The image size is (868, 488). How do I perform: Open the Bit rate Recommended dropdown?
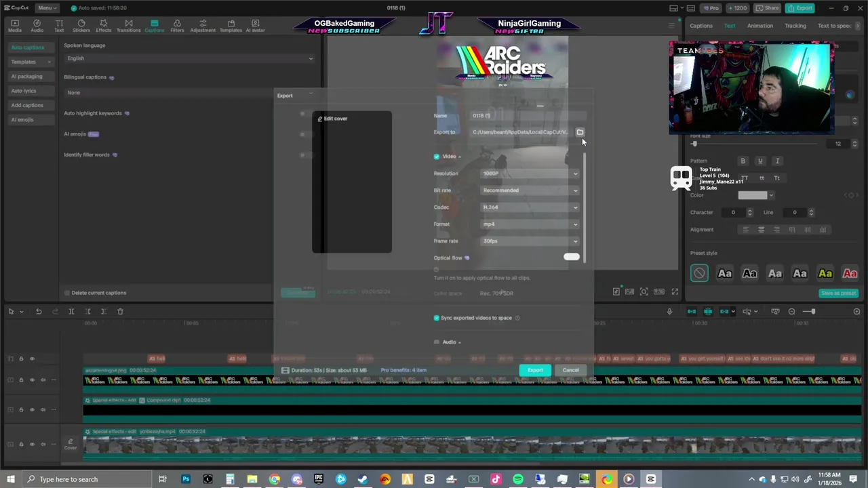pos(530,190)
